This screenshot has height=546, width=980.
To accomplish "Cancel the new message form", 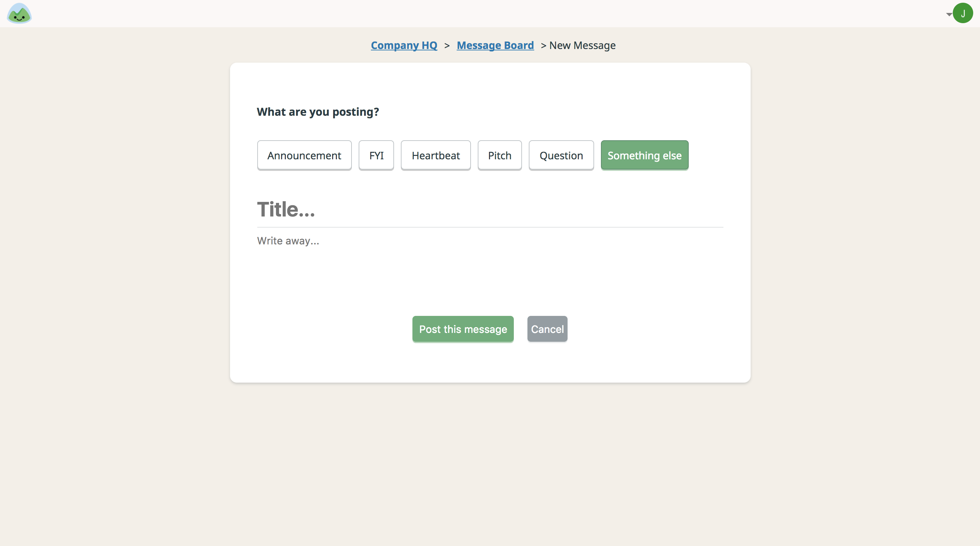I will (x=547, y=328).
